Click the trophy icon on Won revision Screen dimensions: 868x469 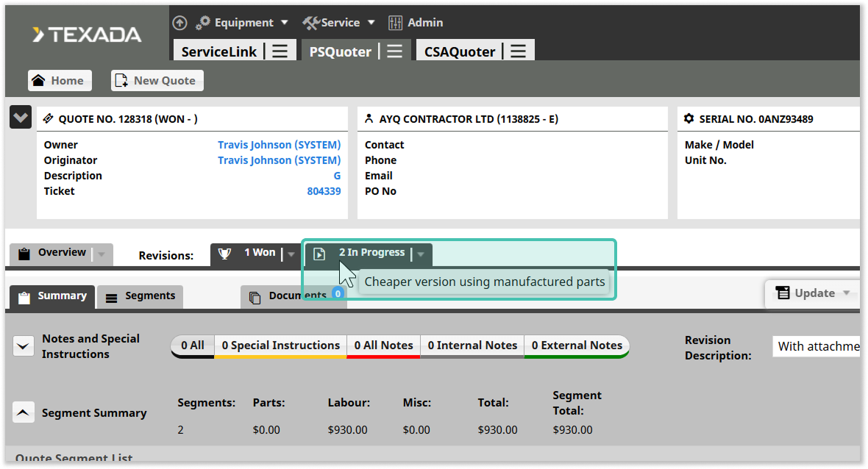(224, 254)
